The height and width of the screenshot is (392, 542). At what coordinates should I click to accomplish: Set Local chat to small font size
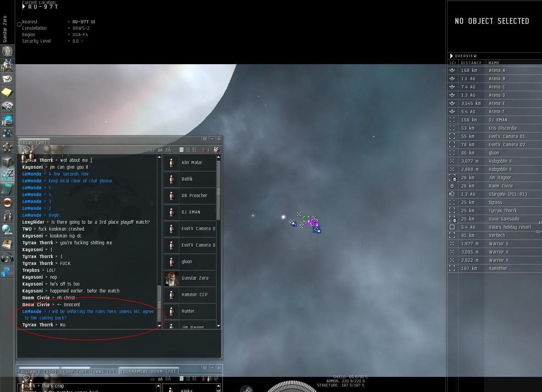click(152, 150)
